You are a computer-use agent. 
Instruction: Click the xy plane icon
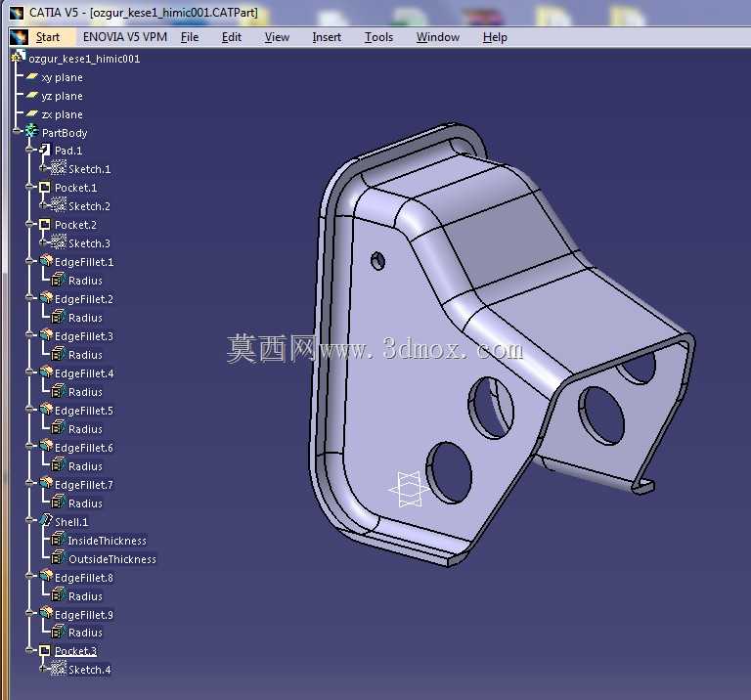pyautogui.click(x=32, y=76)
